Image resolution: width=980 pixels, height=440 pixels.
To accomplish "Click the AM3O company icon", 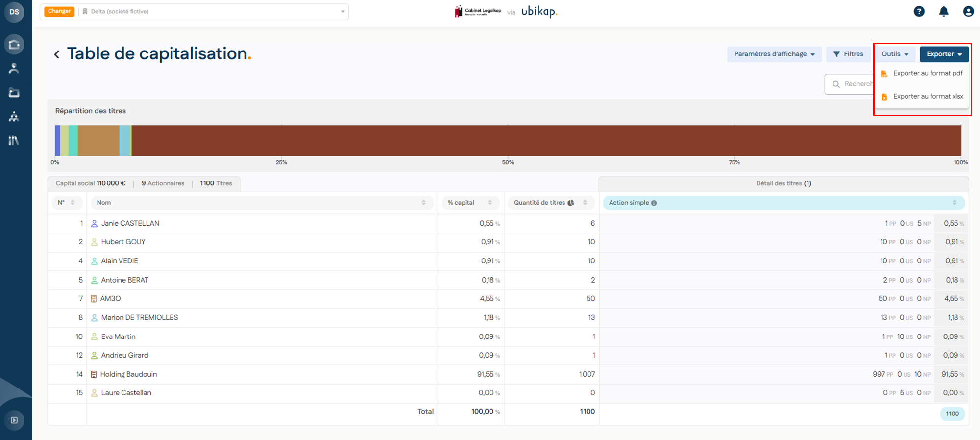I will pos(94,299).
